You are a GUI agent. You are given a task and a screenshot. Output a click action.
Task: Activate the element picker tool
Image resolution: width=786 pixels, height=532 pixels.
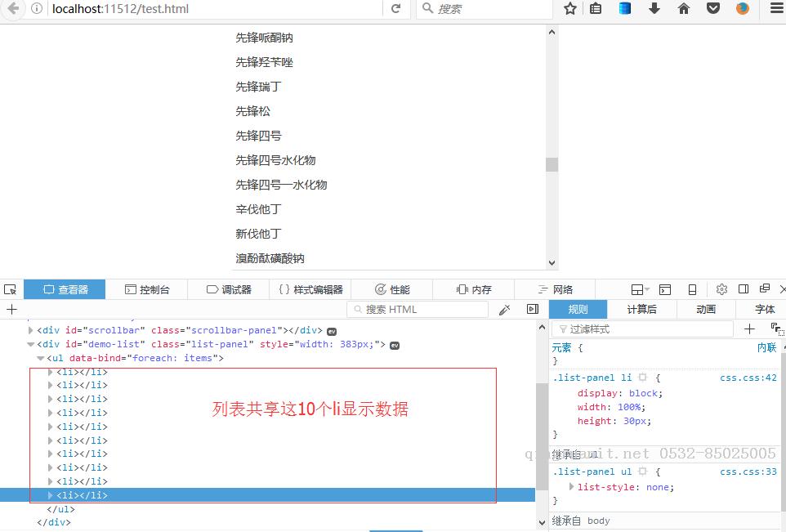point(10,288)
